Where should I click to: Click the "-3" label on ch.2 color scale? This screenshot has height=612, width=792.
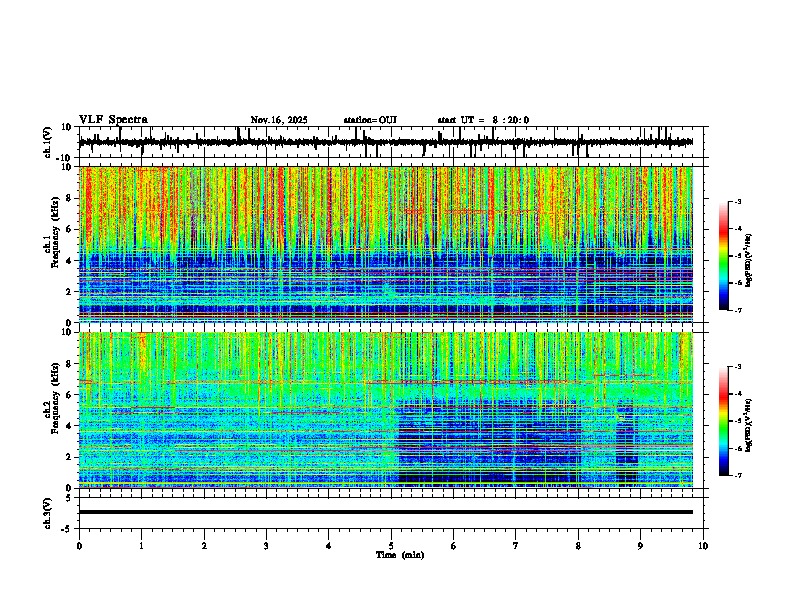(737, 367)
